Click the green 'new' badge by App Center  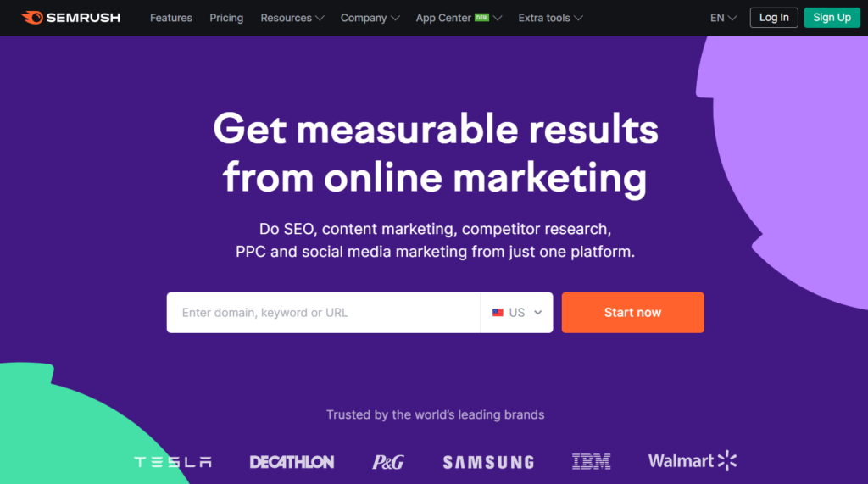pyautogui.click(x=482, y=17)
